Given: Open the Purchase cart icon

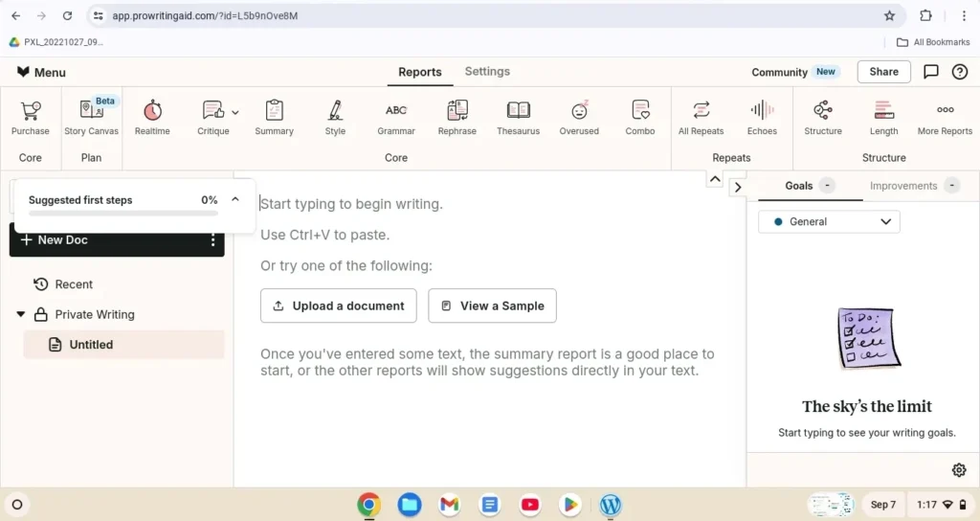Looking at the screenshot, I should [30, 118].
